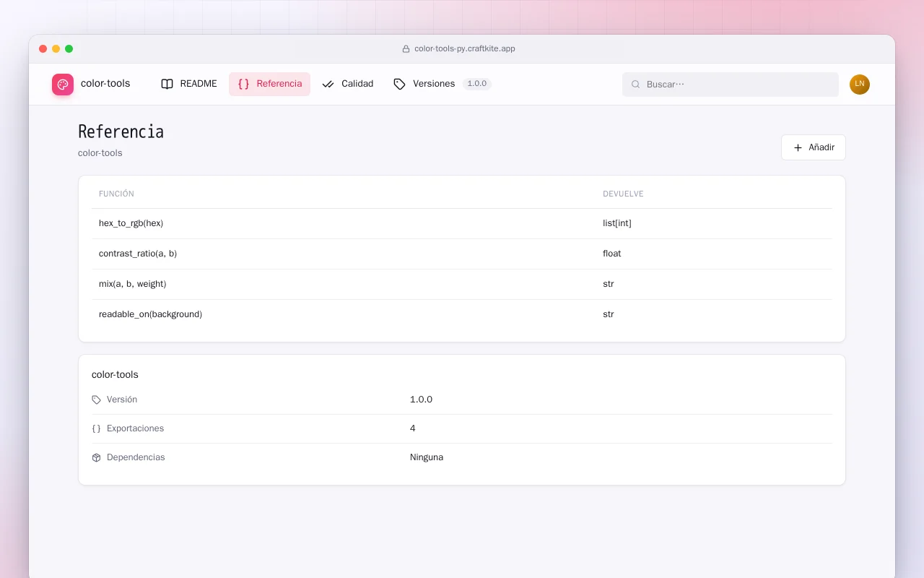Screen dimensions: 924x578
Task: Click the 1.0.0 version badge in navigation
Action: tap(477, 84)
